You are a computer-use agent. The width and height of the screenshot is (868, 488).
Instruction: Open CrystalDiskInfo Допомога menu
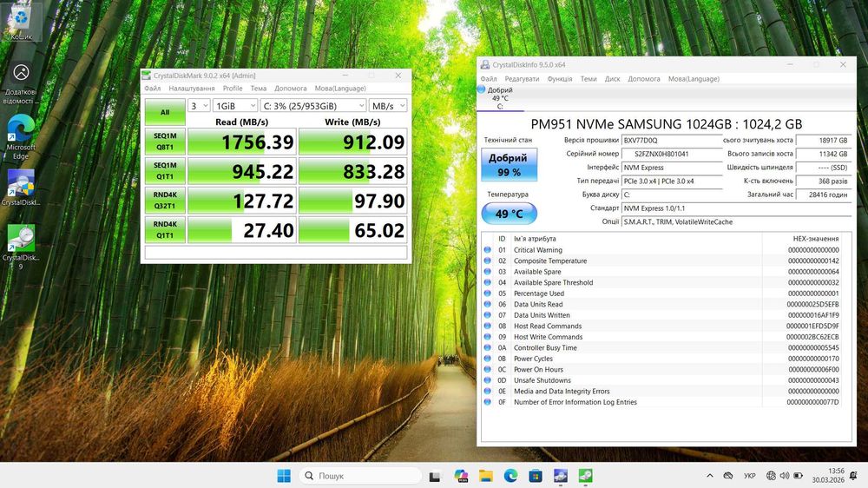tap(644, 79)
